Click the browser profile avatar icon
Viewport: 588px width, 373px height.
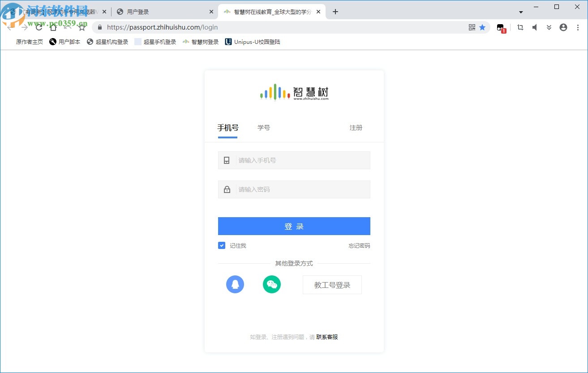[563, 27]
